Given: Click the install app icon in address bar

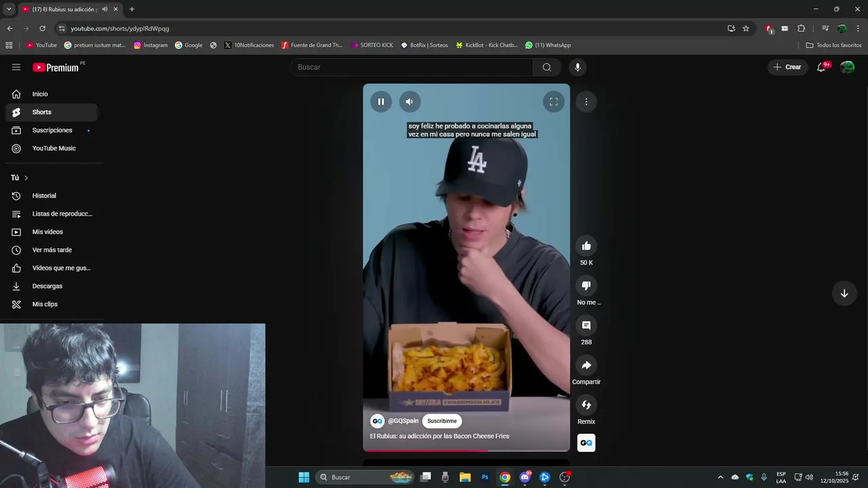Looking at the screenshot, I should 731,28.
